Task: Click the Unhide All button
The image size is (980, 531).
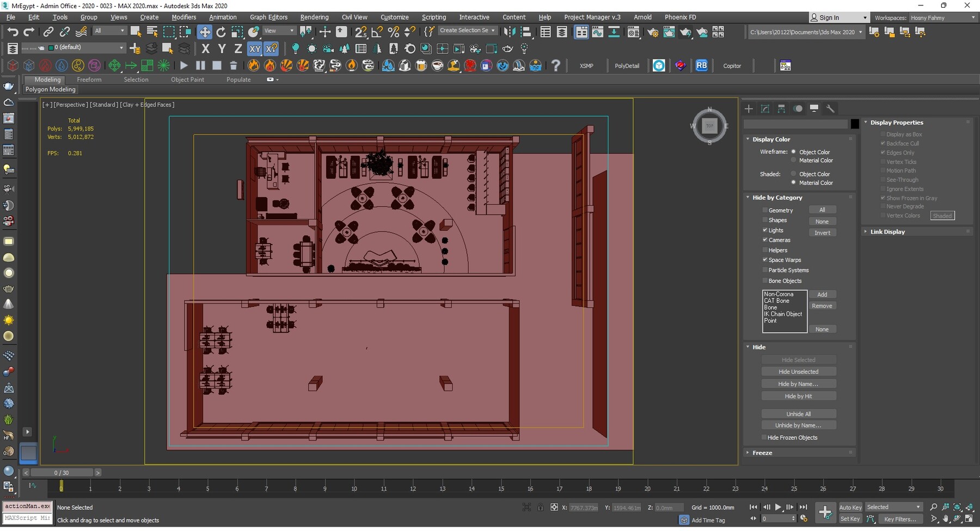Action: [798, 414]
